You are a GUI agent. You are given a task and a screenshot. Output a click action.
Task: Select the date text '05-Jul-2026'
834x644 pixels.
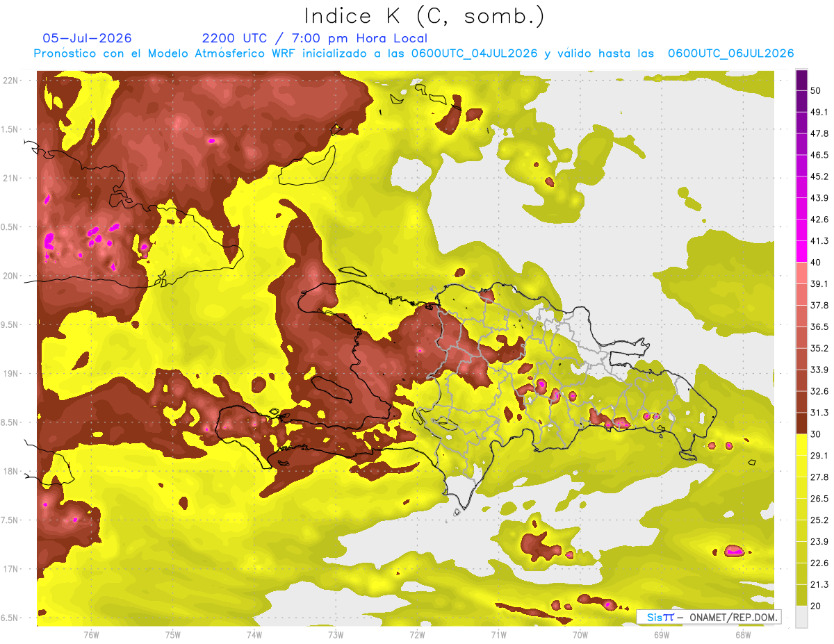point(87,38)
